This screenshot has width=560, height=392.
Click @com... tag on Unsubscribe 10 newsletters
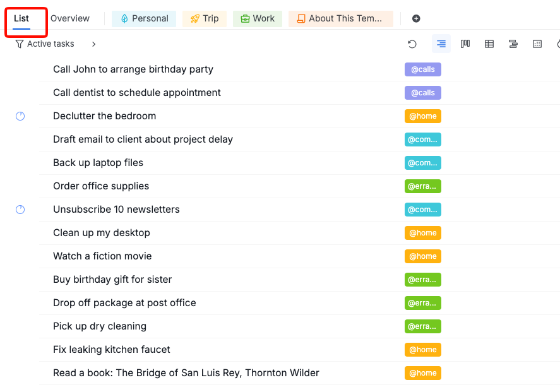423,210
